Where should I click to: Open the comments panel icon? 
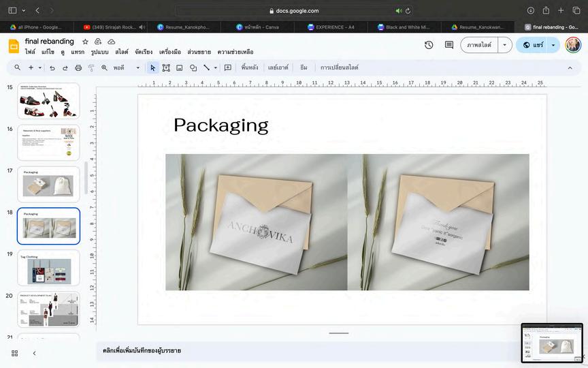click(x=449, y=45)
